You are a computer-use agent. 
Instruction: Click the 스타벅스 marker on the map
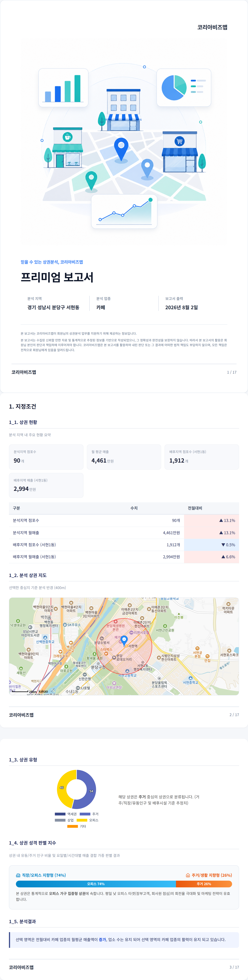click(x=106, y=654)
